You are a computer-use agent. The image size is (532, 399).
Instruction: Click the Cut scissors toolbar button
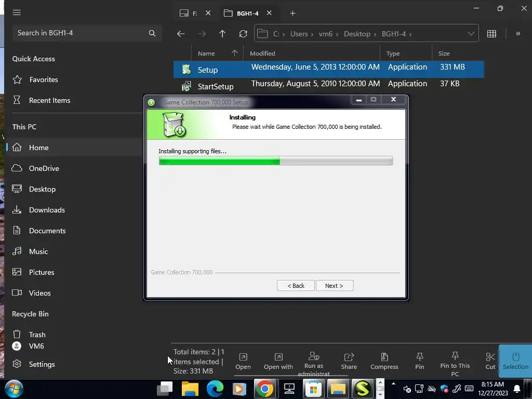(490, 362)
